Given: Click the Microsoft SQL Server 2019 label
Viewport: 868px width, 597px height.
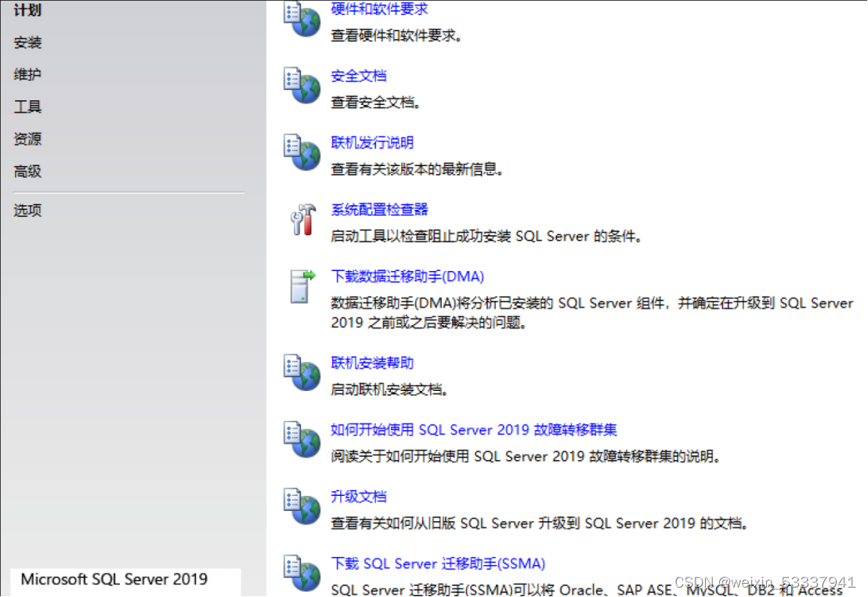Looking at the screenshot, I should coord(114,579).
